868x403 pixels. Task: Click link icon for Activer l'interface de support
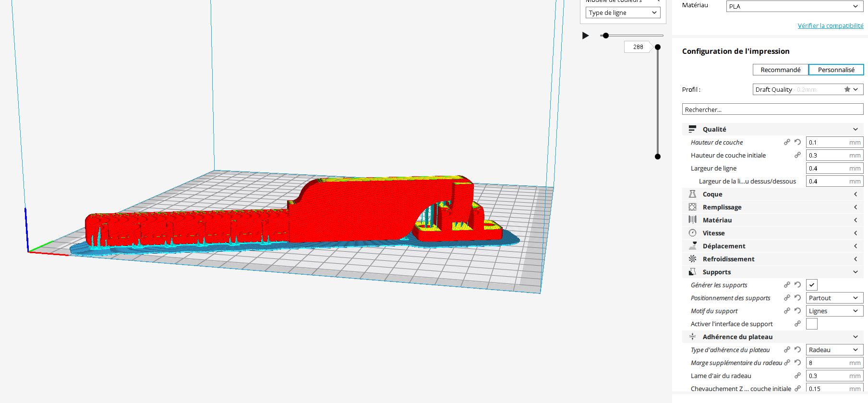point(797,324)
